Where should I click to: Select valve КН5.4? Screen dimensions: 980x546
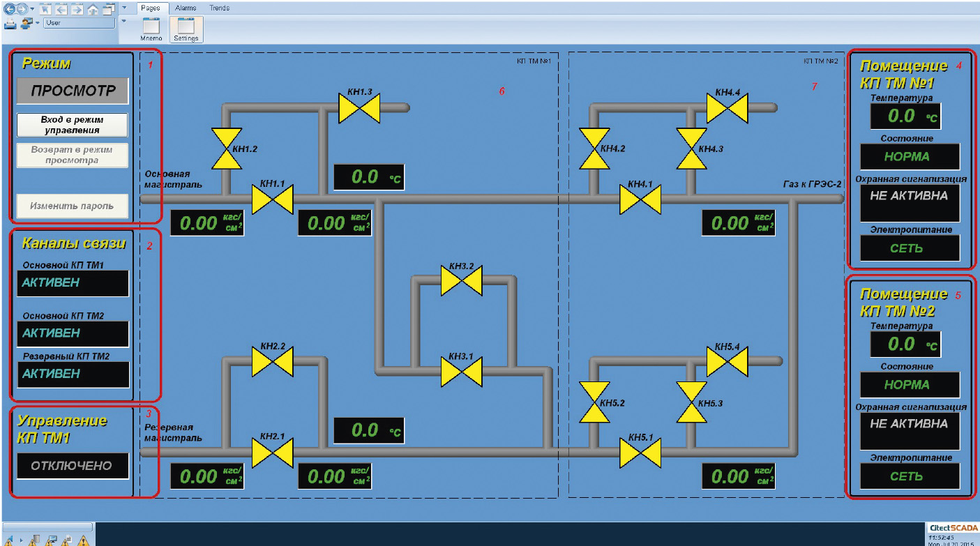click(x=728, y=362)
